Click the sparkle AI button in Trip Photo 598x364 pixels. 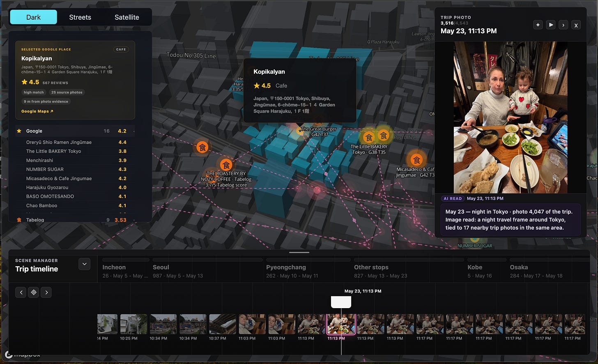pos(538,25)
